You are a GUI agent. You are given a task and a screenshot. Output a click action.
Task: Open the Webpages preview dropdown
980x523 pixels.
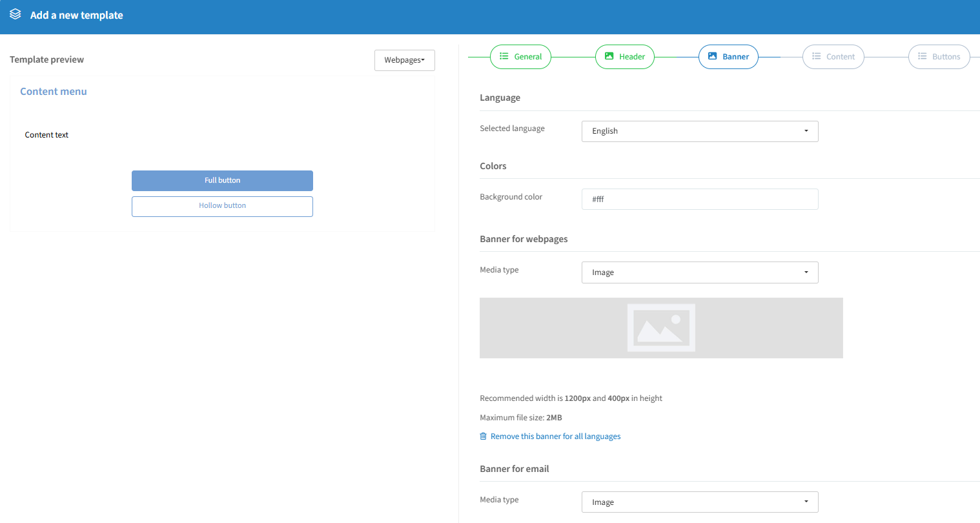tap(405, 60)
